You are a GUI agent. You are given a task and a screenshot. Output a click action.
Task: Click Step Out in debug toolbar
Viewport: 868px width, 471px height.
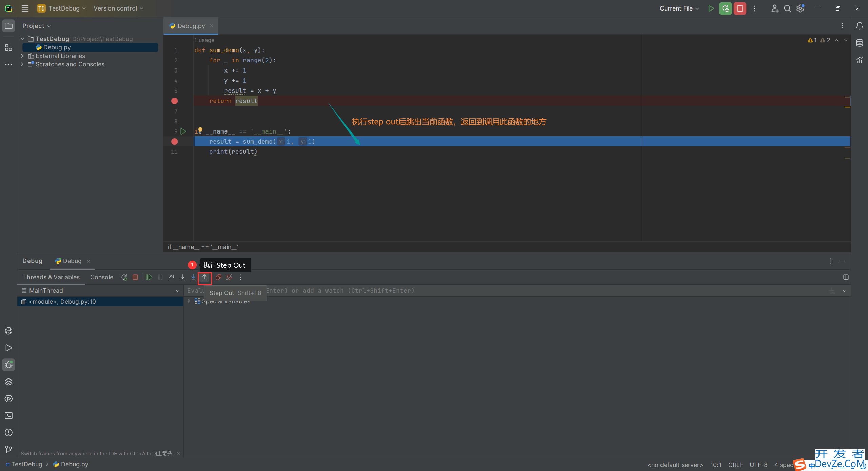(205, 277)
